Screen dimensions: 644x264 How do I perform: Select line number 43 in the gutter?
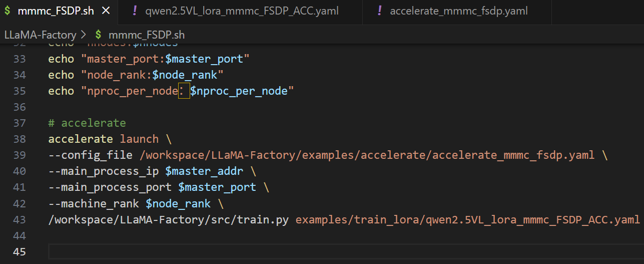(20, 219)
